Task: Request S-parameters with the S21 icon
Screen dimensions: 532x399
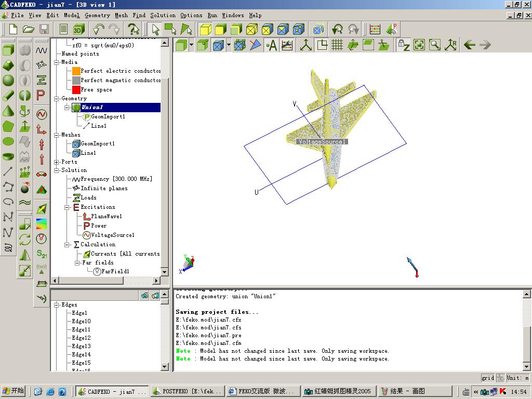Action: 42,254
